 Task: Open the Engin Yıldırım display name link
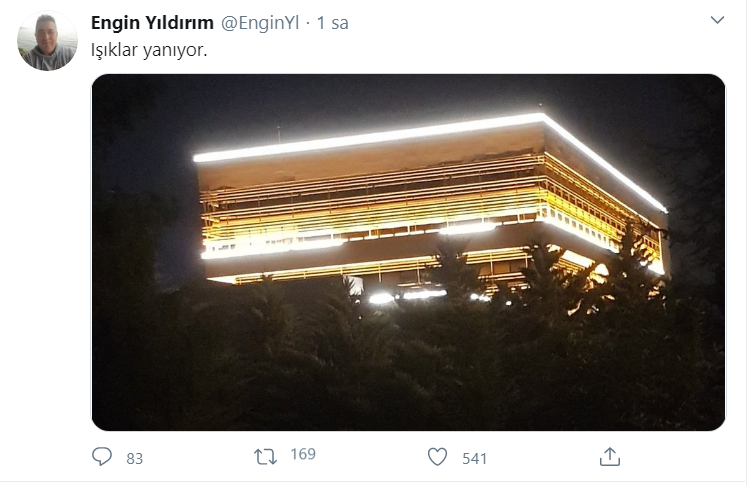(x=152, y=22)
